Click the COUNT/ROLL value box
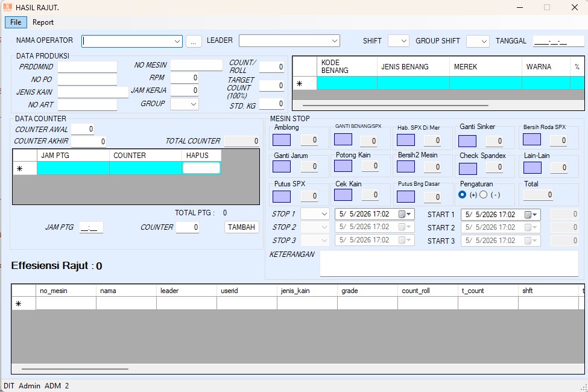 [x=271, y=67]
